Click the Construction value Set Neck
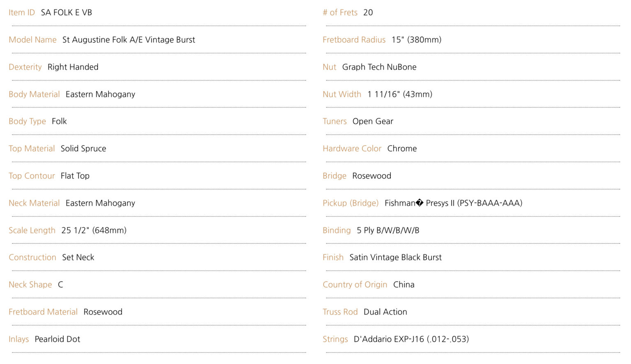Screen dimensions: 631x364 tap(78, 258)
